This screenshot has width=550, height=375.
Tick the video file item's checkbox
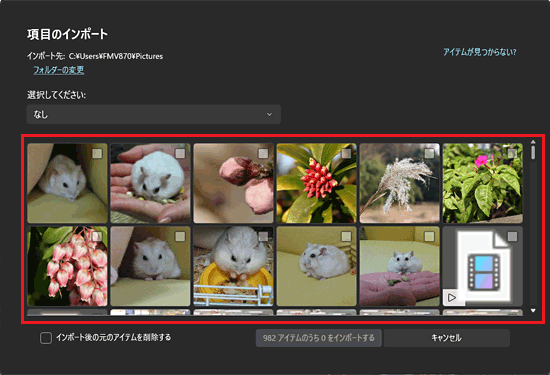point(512,237)
